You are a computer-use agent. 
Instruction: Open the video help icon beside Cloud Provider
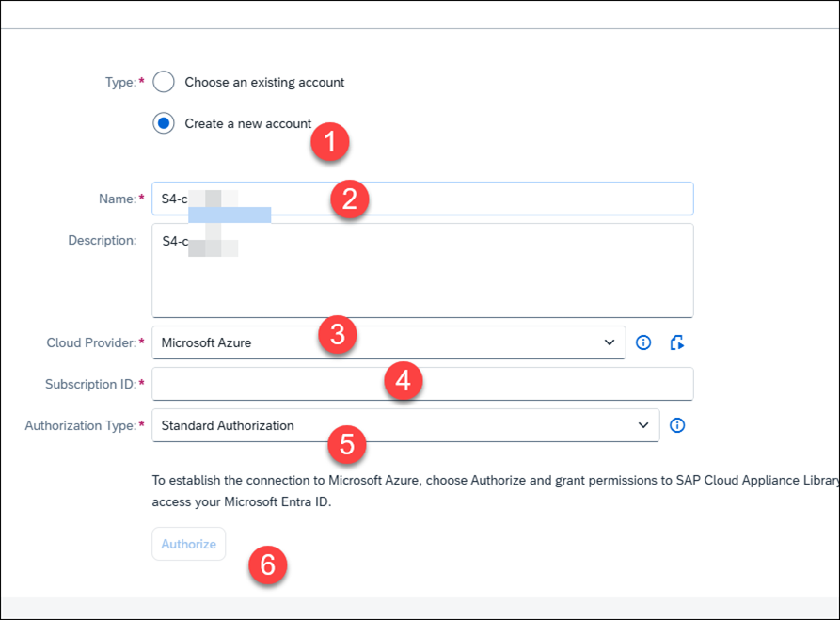coord(676,342)
